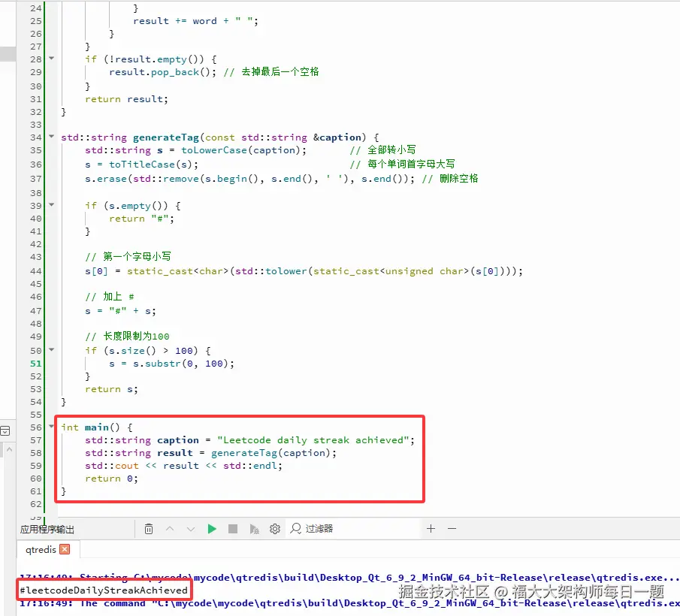Click the 应用程序输出 pane label
The width and height of the screenshot is (680, 616).
tap(47, 530)
